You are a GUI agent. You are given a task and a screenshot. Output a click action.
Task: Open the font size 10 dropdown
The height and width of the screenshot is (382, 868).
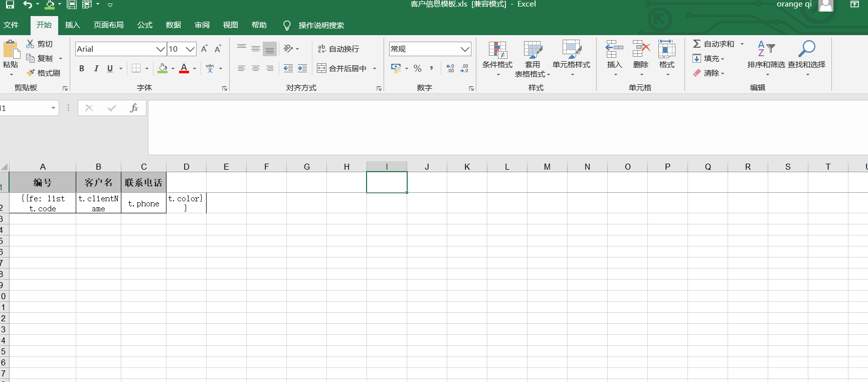pos(190,49)
